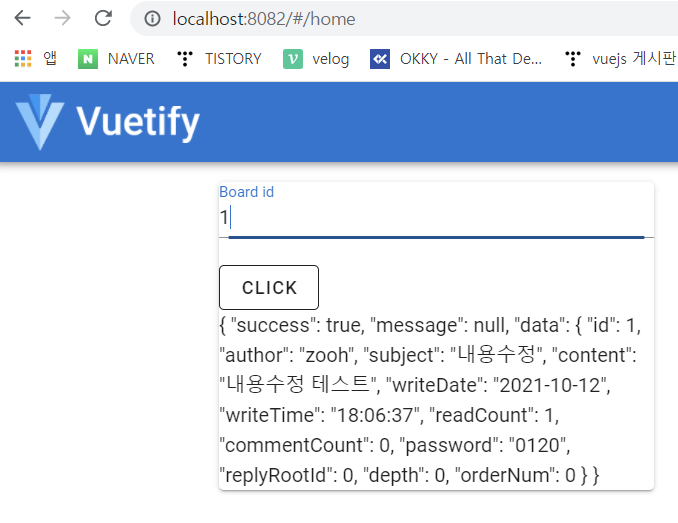The image size is (678, 523).
Task: Open the vuejs 게시판 bookmark
Action: click(620, 59)
